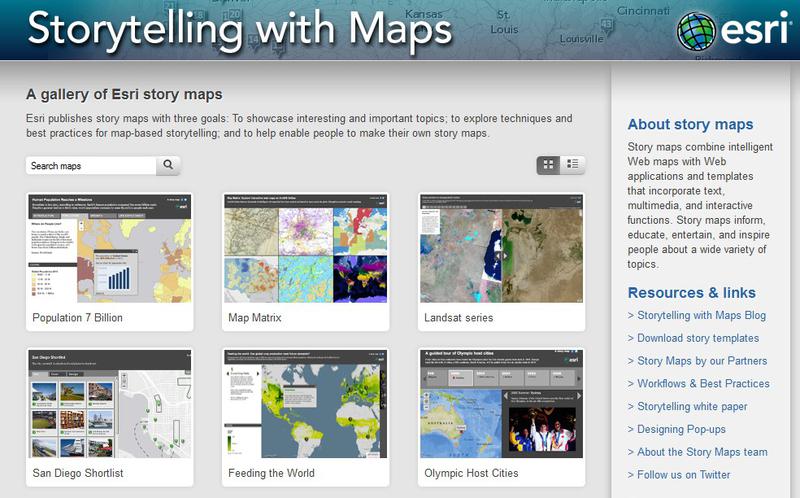800x498 pixels.
Task: Click A gallery of Esri story maps heading
Action: coord(124,95)
